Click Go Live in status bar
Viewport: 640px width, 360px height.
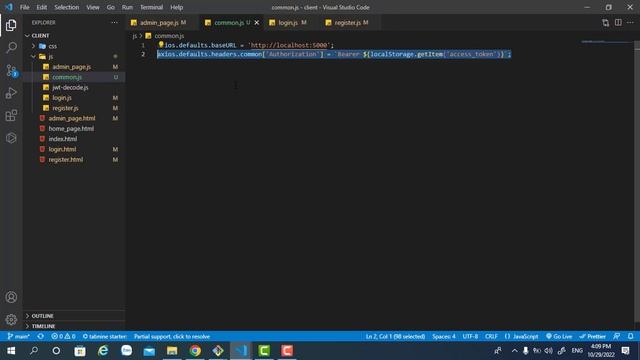559,336
